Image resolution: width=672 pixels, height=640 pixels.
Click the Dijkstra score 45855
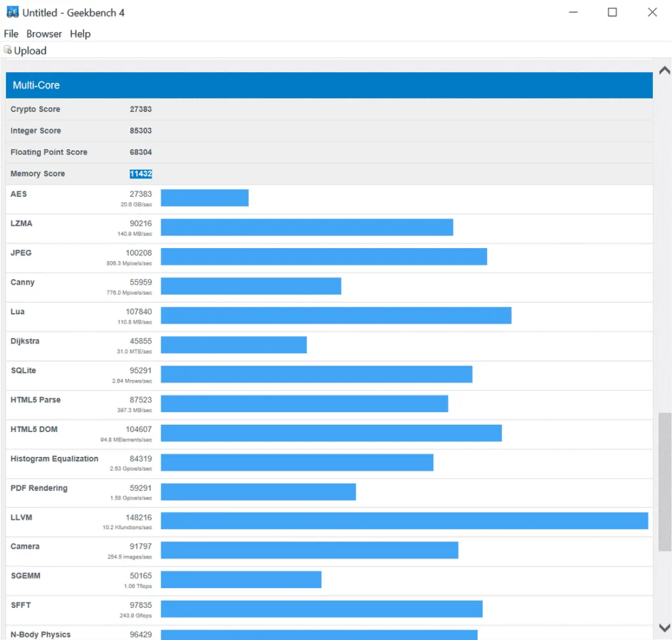(140, 341)
